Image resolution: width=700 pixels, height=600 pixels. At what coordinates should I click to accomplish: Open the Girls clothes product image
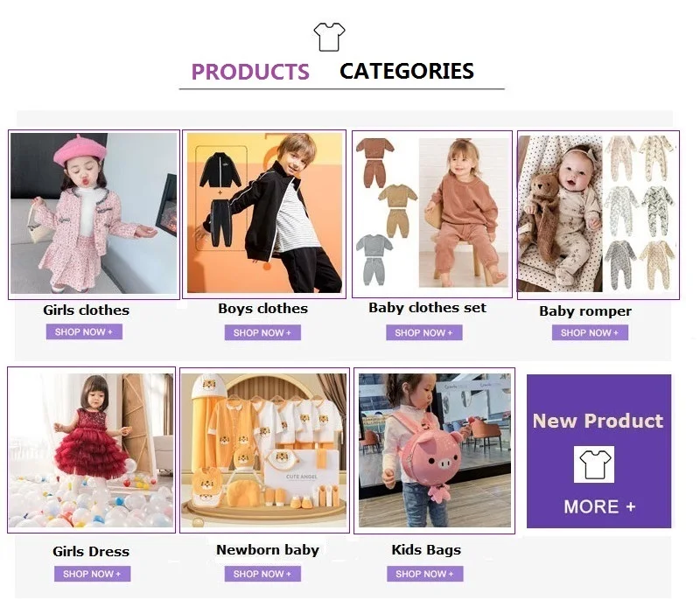(94, 214)
